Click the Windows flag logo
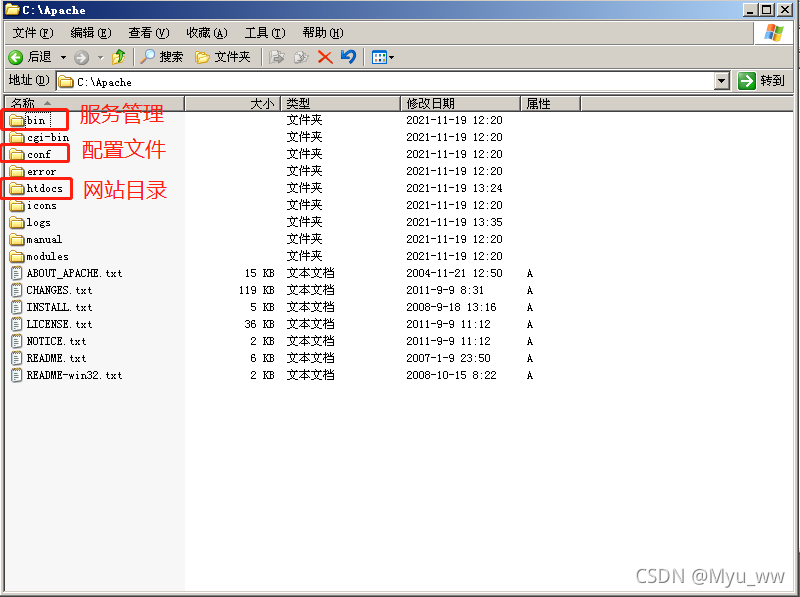Screen dimensions: 800x597 click(x=773, y=33)
